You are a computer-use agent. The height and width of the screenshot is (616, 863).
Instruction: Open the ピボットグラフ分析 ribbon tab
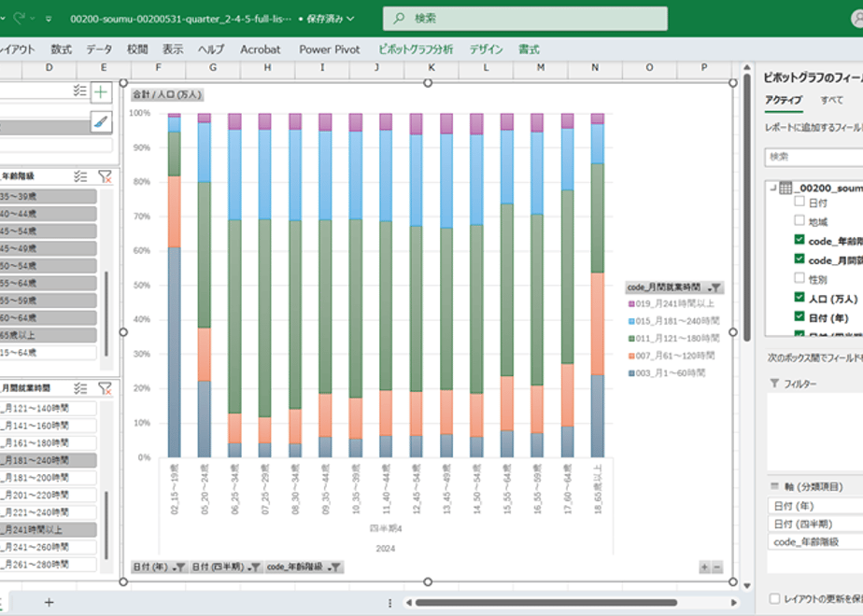click(416, 49)
